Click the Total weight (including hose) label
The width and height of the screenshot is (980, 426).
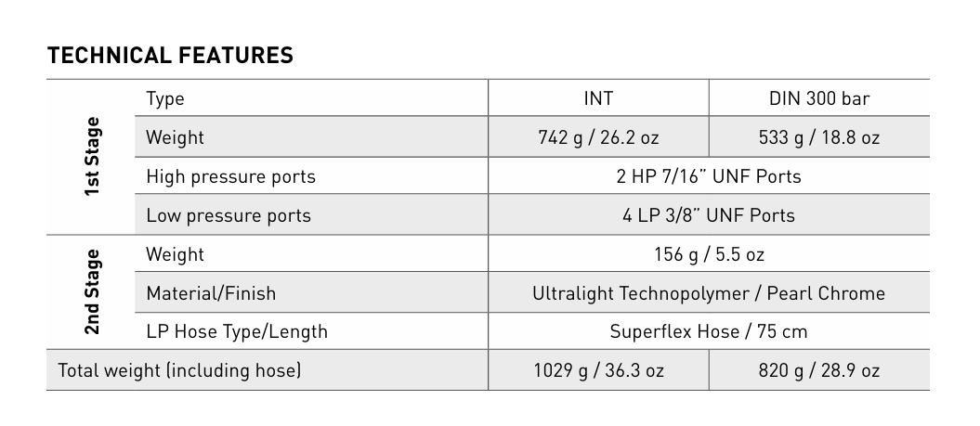[179, 370]
